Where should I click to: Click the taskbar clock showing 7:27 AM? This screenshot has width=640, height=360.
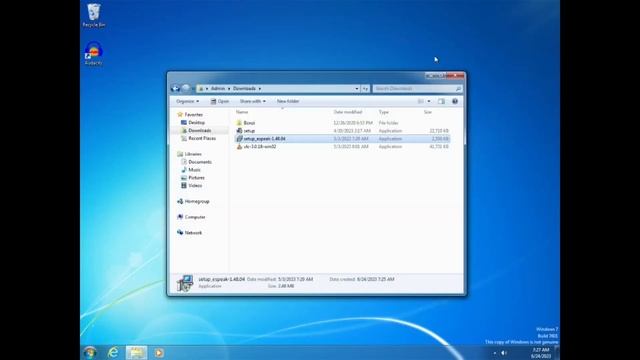541,353
